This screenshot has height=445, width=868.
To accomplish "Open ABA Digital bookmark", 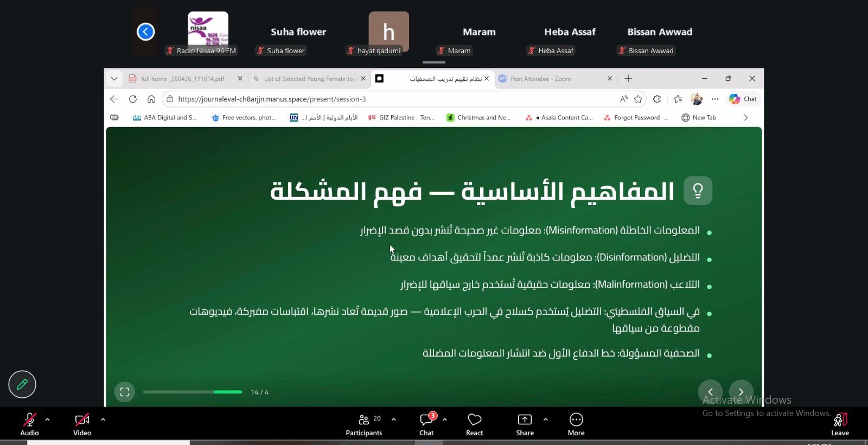I will (x=165, y=117).
